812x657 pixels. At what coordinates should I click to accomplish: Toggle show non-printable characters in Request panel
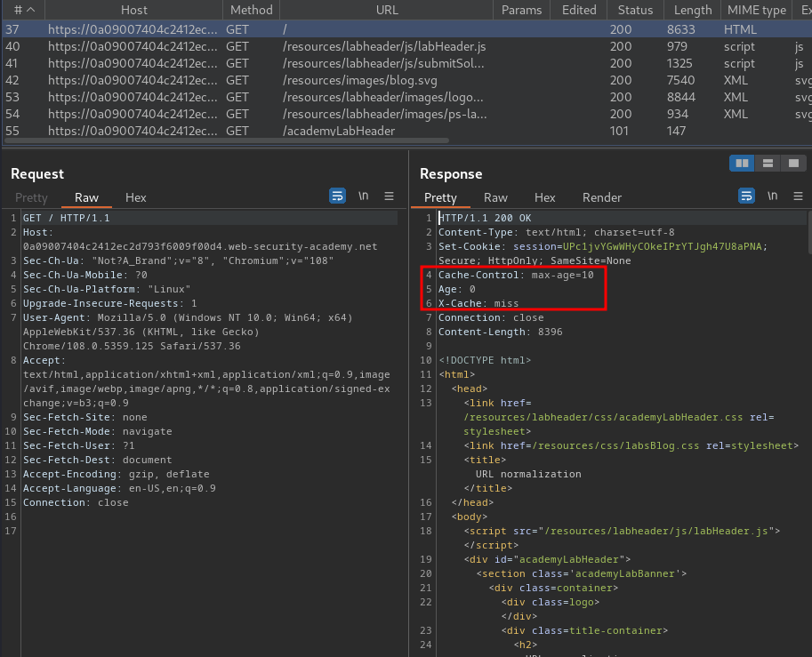coord(364,196)
